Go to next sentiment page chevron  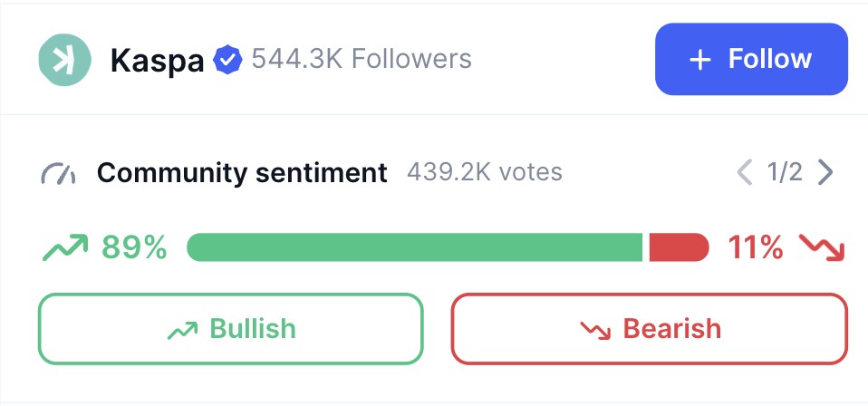click(x=825, y=171)
